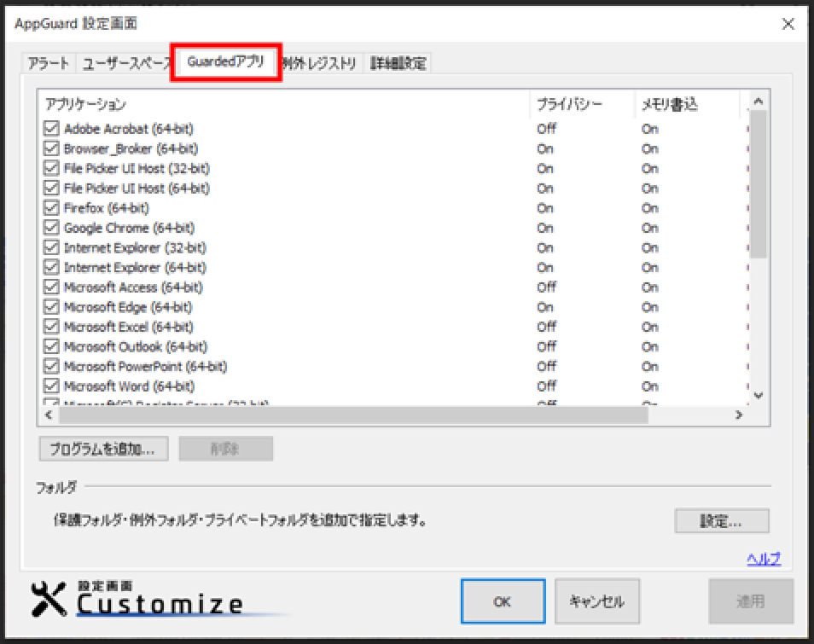Toggle Microsoft Word (64-bit) checkbox
Image resolution: width=814 pixels, height=644 pixels.
coord(51,386)
